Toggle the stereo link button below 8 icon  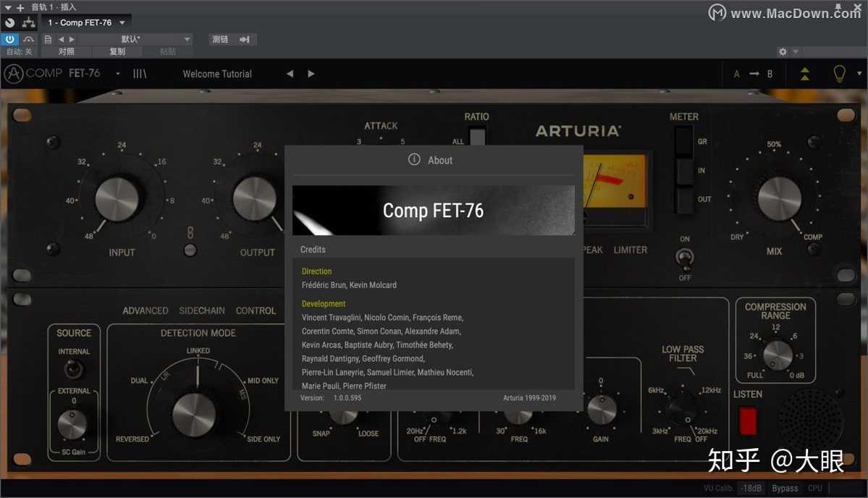[190, 250]
